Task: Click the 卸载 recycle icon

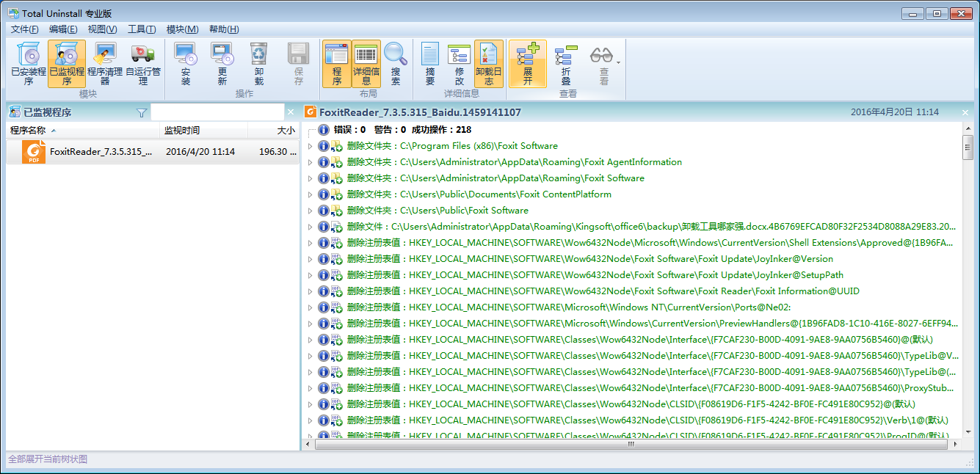Action: click(x=259, y=63)
